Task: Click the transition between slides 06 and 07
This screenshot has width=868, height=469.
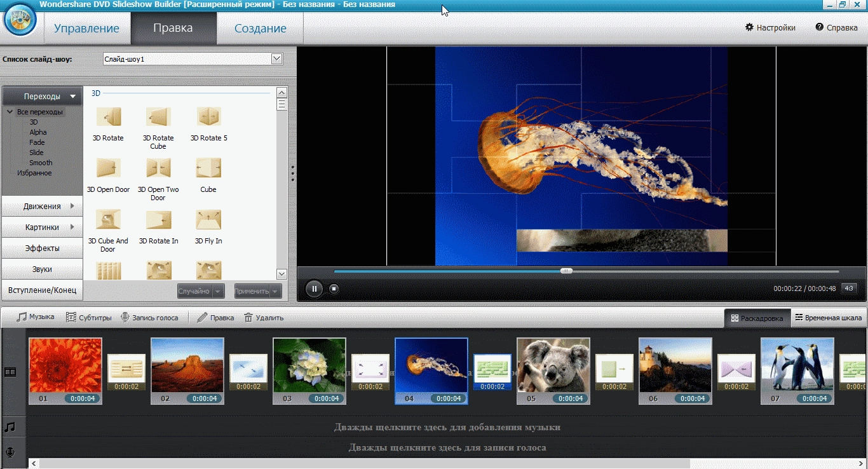Action: click(x=736, y=372)
